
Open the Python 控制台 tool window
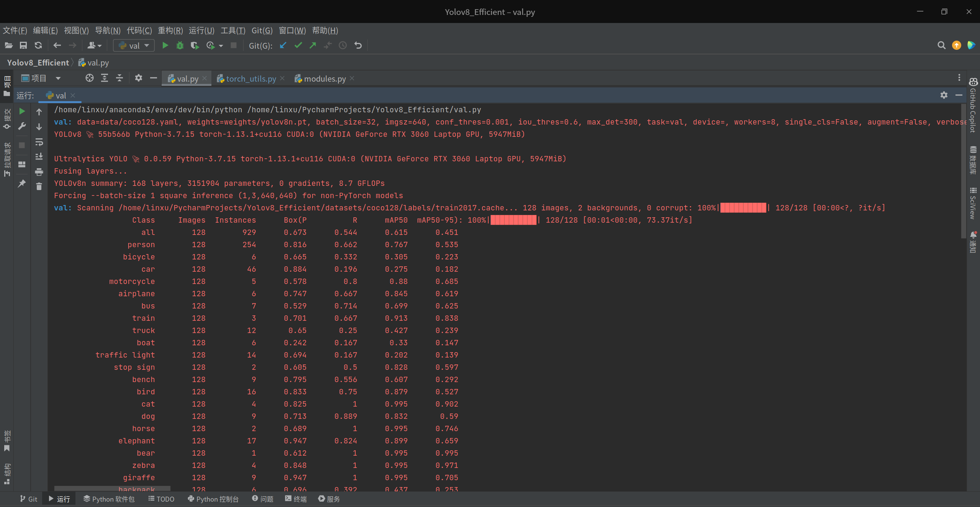pos(213,499)
